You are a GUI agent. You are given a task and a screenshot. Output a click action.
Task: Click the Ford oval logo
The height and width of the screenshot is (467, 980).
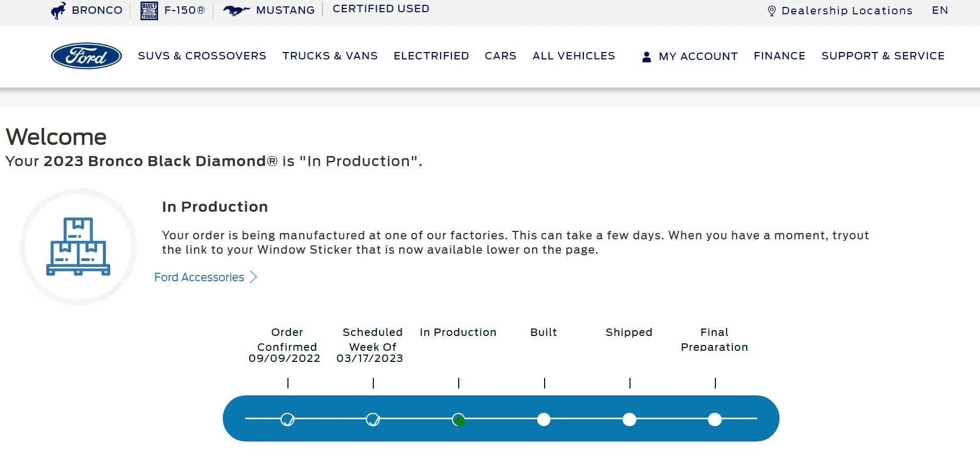86,56
